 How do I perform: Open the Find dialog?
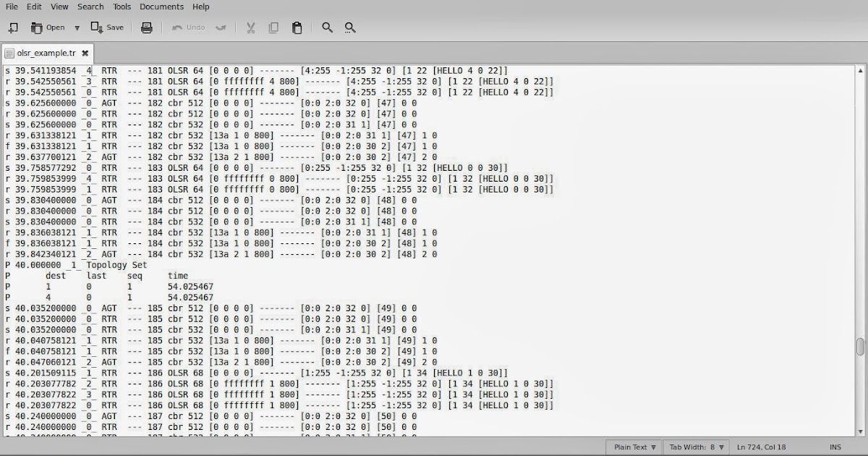point(327,27)
